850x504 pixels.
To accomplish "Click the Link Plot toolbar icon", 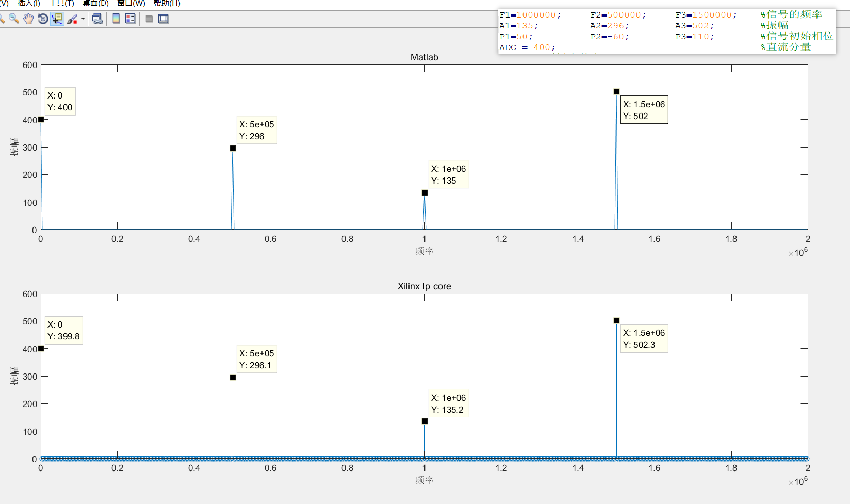I will (x=97, y=19).
